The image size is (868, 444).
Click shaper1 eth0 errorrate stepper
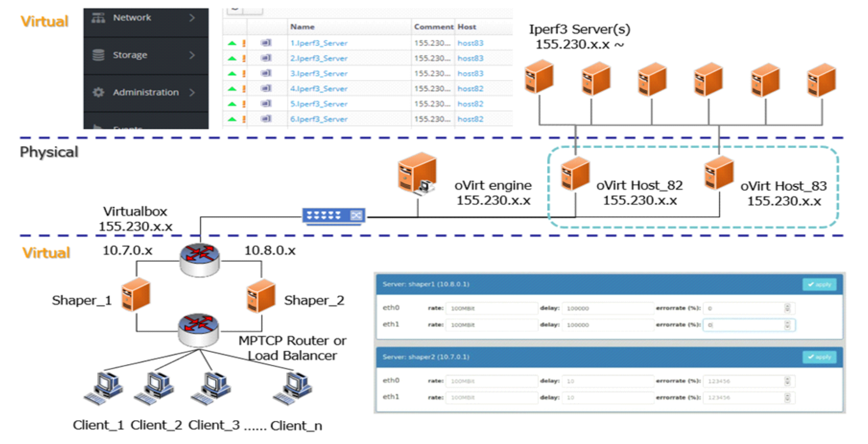click(x=787, y=308)
